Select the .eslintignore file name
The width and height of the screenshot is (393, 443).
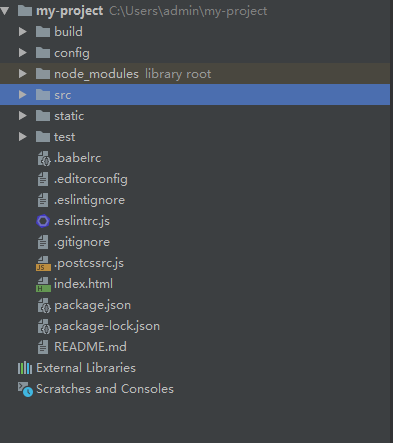(x=89, y=200)
